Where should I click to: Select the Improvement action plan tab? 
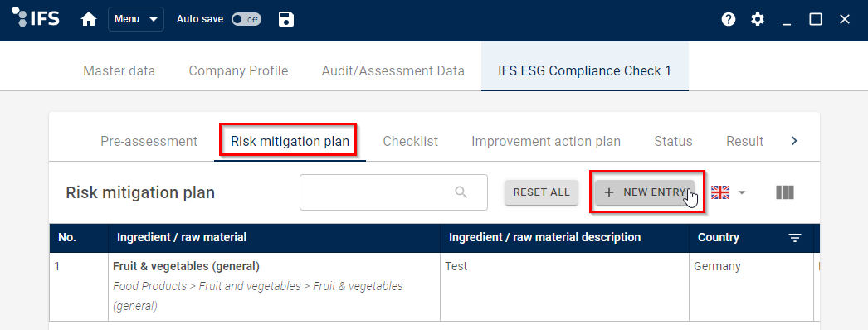546,142
